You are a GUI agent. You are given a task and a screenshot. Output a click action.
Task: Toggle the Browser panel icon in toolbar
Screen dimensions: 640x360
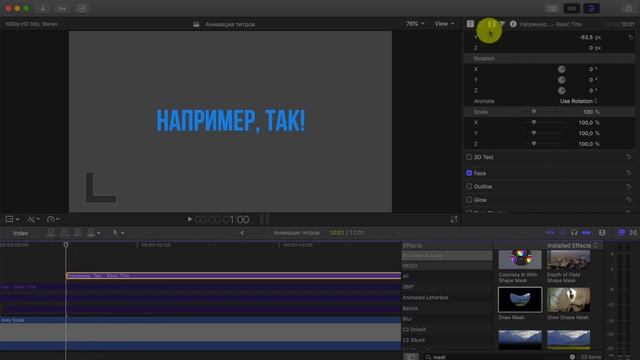coord(552,9)
